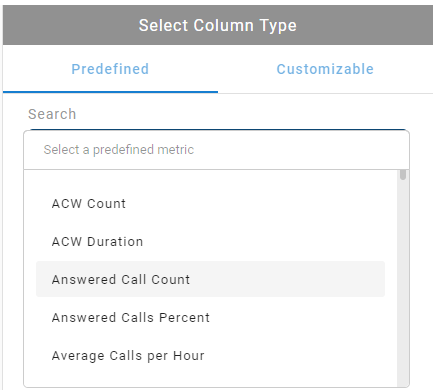Switch to the Predefined tab
Image resolution: width=433 pixels, height=390 pixels.
tap(110, 69)
